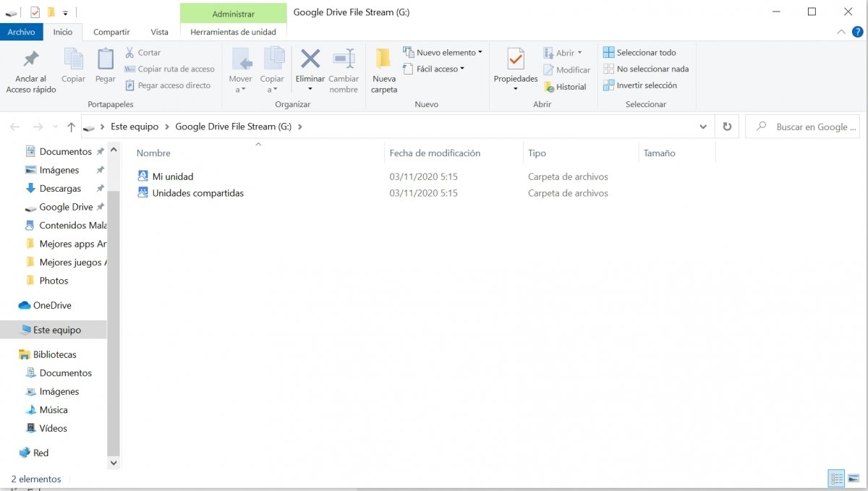This screenshot has height=491, width=868.
Task: Click No seleccionar nada
Action: [646, 69]
